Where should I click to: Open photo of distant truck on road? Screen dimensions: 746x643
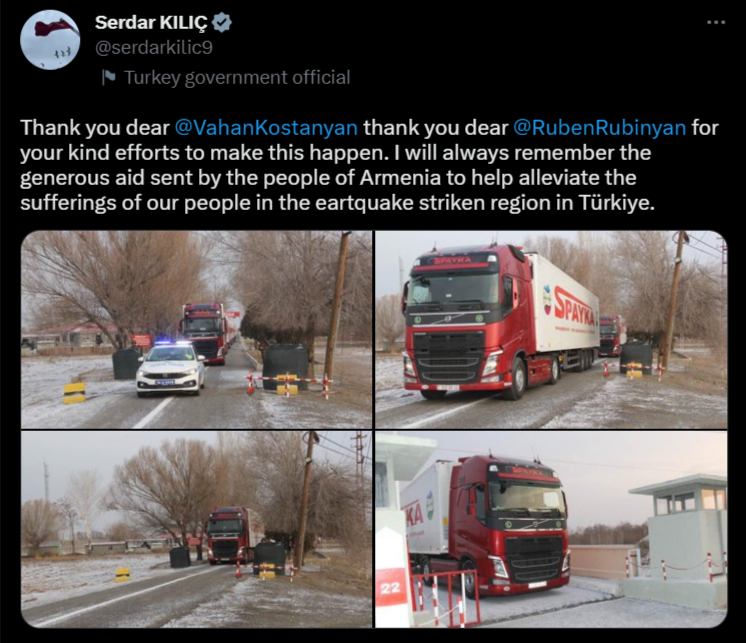point(196,529)
